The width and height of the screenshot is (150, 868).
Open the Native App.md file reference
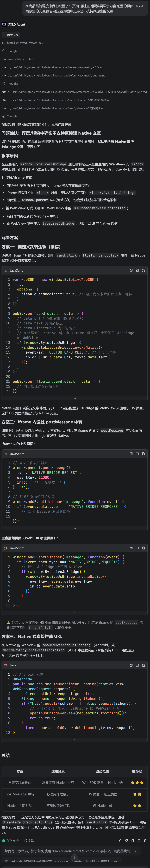74,92
